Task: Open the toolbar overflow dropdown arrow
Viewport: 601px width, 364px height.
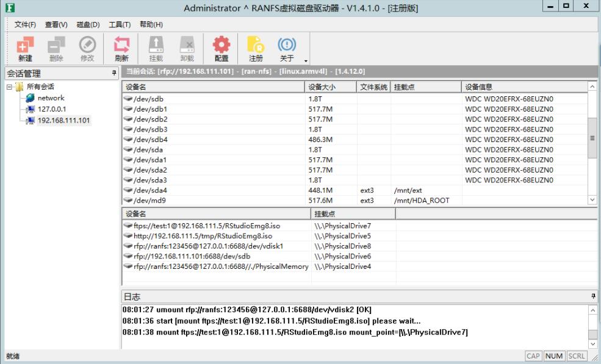Action: (x=306, y=61)
